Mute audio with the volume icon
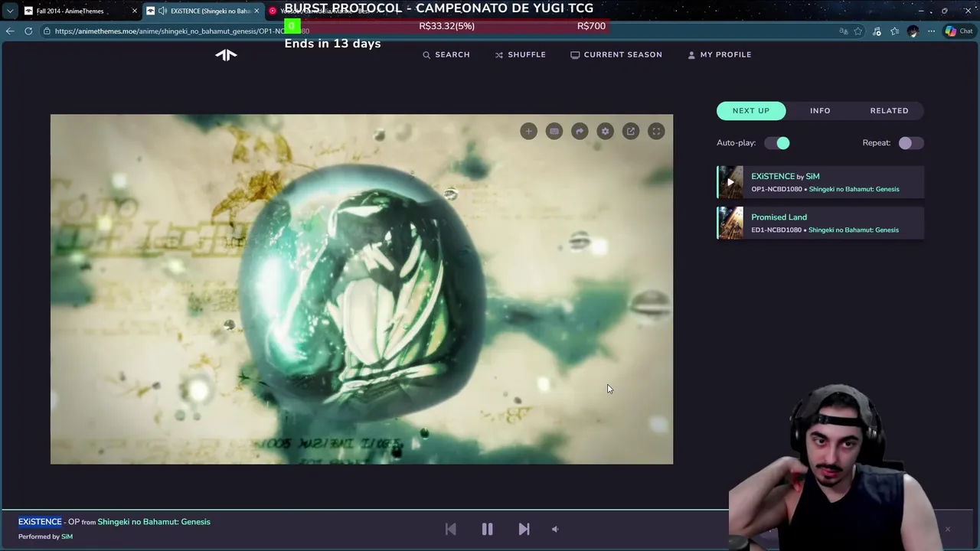Image resolution: width=980 pixels, height=551 pixels. tap(555, 529)
